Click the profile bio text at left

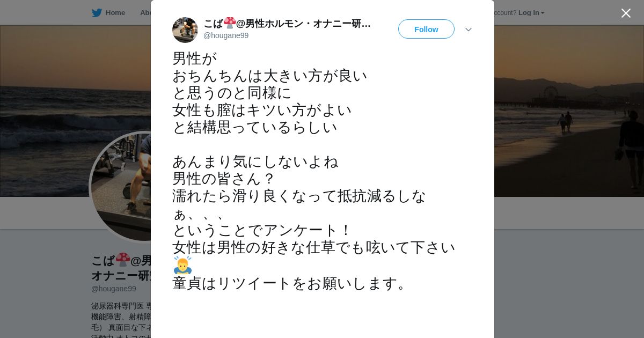click(121, 319)
